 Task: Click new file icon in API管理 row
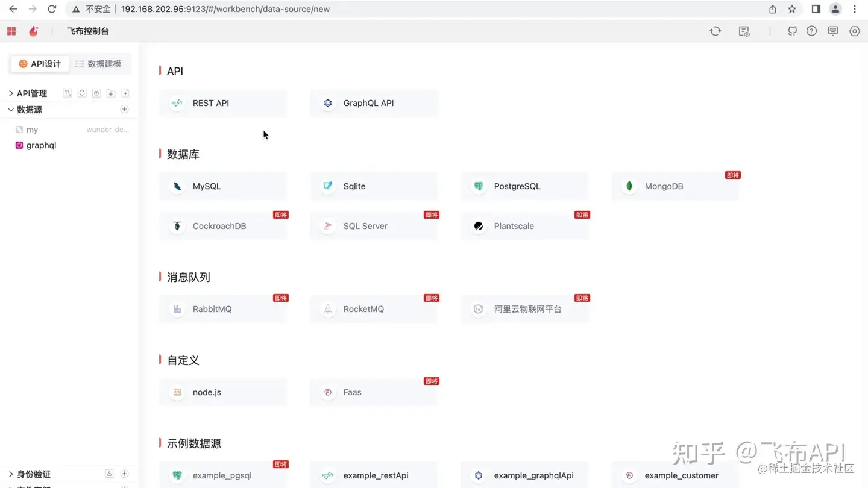coord(125,93)
